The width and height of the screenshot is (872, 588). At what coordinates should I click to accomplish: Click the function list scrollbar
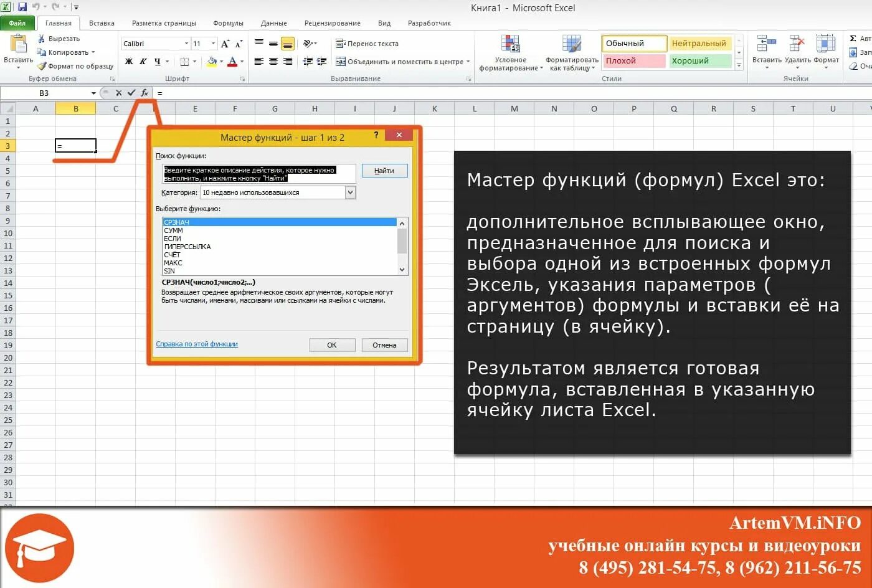click(x=402, y=247)
